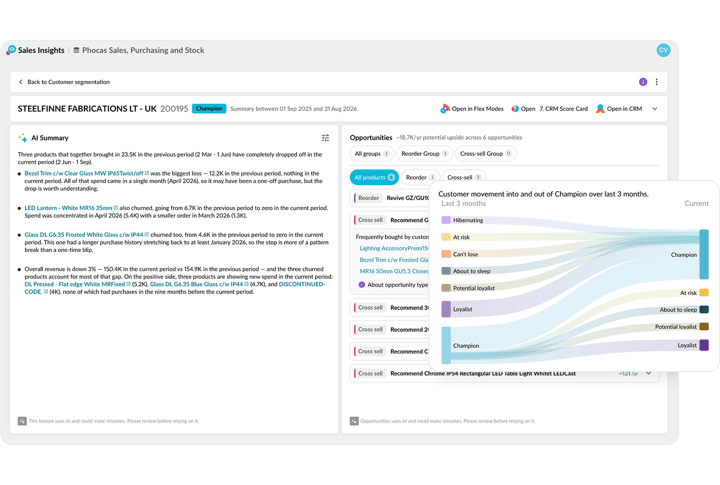Click the AI Summary sparkle icon
The width and height of the screenshot is (720, 485).
pyautogui.click(x=22, y=138)
